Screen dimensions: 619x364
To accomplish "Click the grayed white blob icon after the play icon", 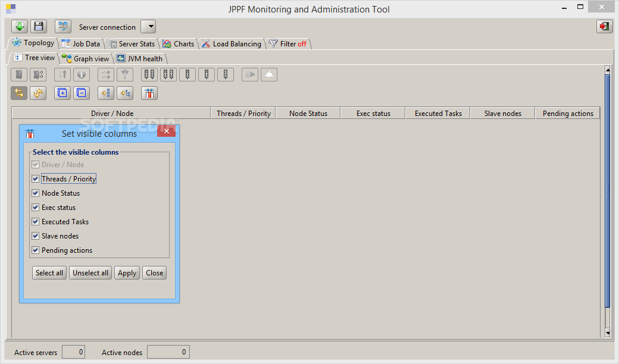I will point(269,74).
